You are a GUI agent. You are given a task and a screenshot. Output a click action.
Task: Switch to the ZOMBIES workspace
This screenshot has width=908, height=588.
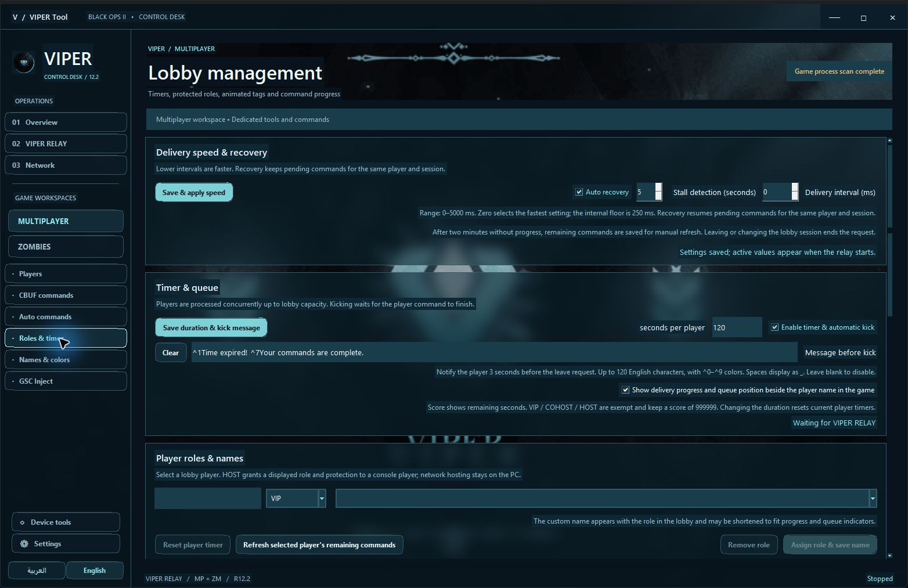tap(66, 247)
